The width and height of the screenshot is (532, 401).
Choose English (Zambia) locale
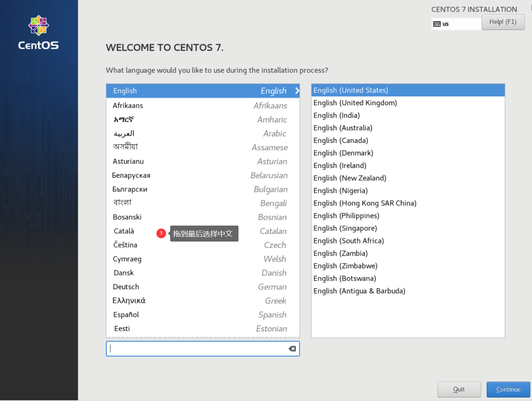[408, 253]
